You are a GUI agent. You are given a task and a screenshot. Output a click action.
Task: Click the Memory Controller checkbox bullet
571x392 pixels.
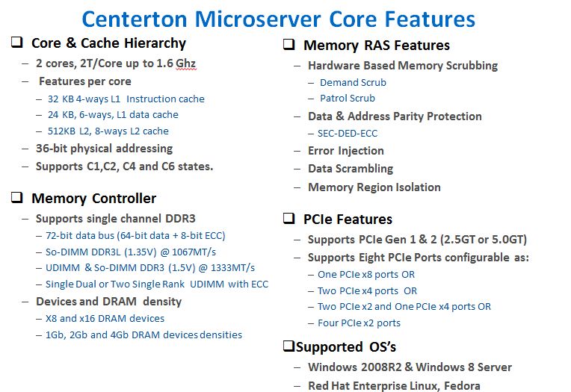tap(16, 198)
